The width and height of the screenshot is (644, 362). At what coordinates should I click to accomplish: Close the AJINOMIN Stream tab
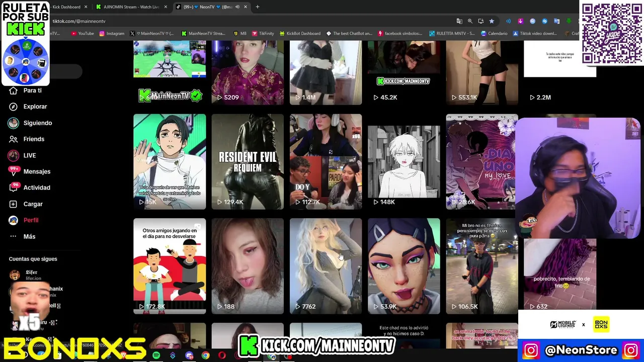coord(165,7)
